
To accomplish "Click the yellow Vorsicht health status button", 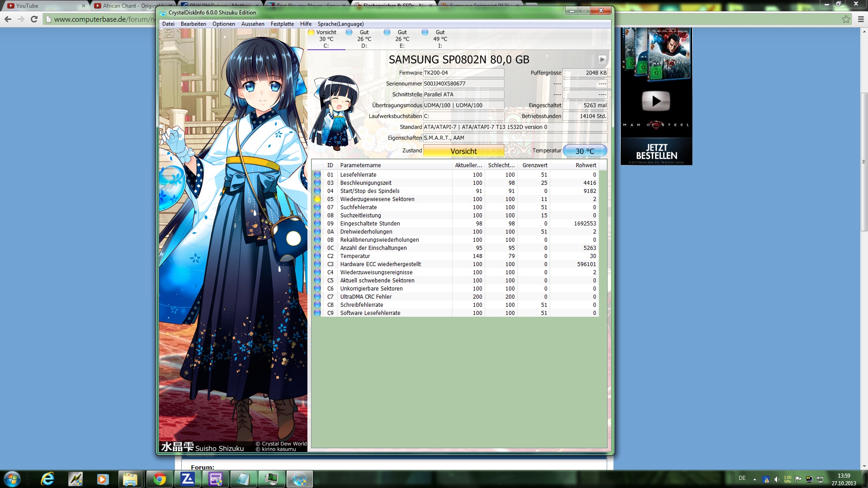I will (x=463, y=151).
